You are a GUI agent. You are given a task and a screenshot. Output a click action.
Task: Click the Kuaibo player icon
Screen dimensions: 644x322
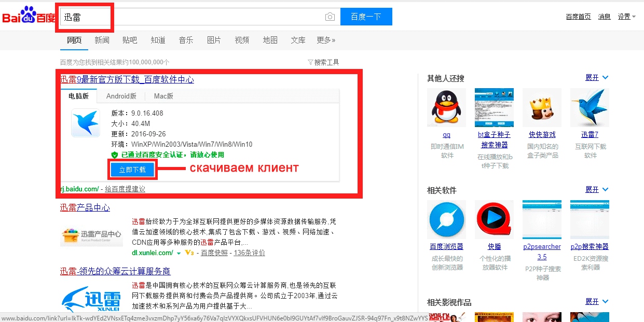[x=494, y=219]
